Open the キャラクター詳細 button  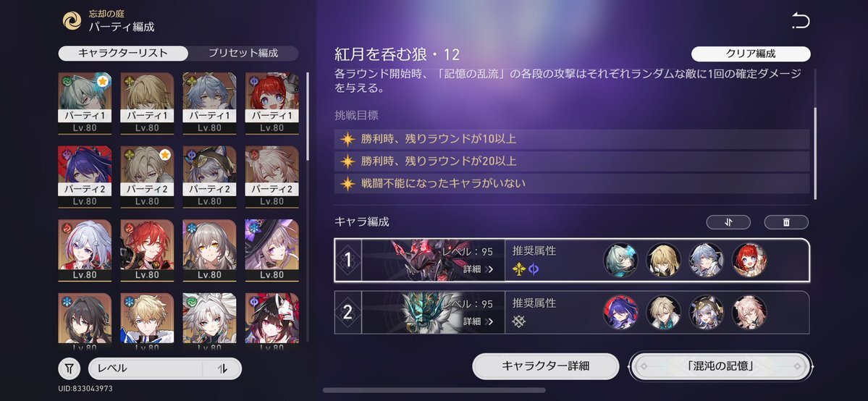click(x=545, y=366)
